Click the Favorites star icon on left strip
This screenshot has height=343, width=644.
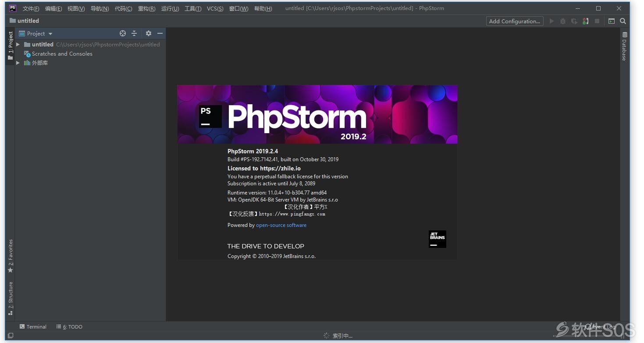(x=11, y=270)
